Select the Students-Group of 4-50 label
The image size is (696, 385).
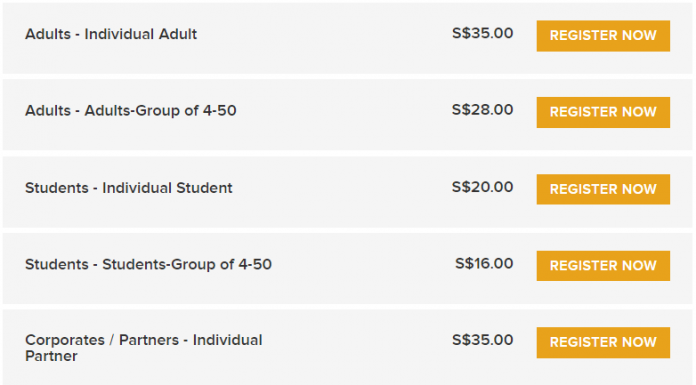148,264
